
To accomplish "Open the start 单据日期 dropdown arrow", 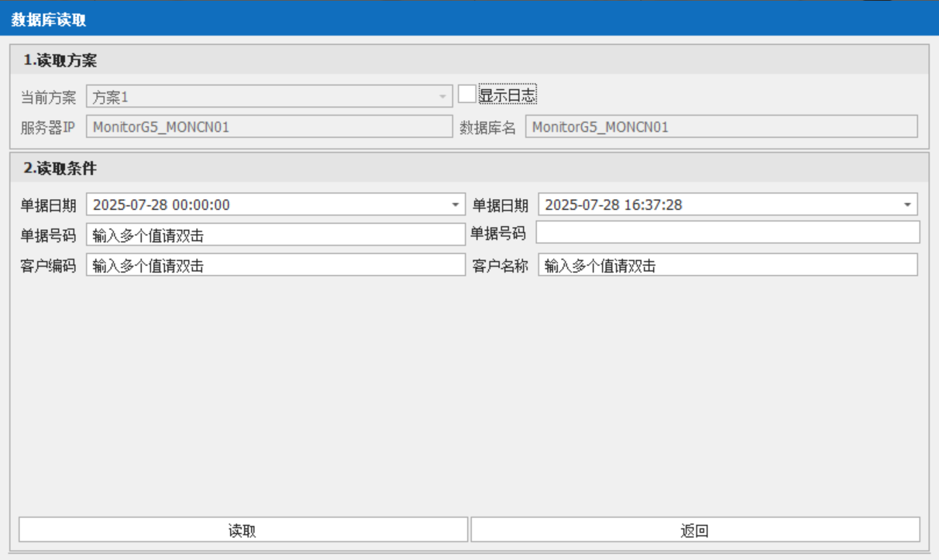I will (x=456, y=204).
